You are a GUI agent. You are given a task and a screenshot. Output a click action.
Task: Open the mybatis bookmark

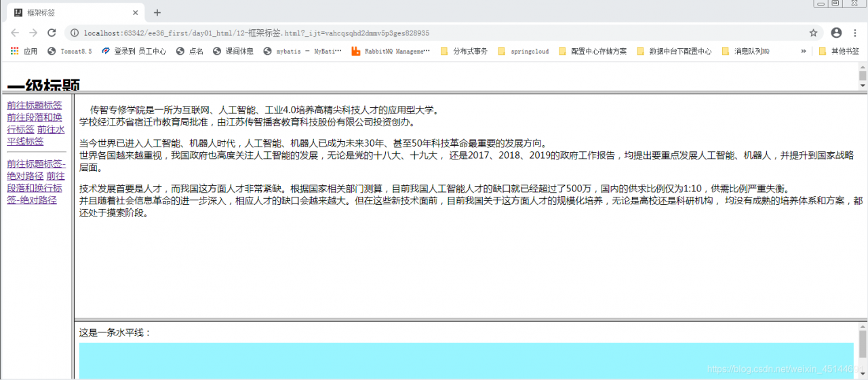302,51
